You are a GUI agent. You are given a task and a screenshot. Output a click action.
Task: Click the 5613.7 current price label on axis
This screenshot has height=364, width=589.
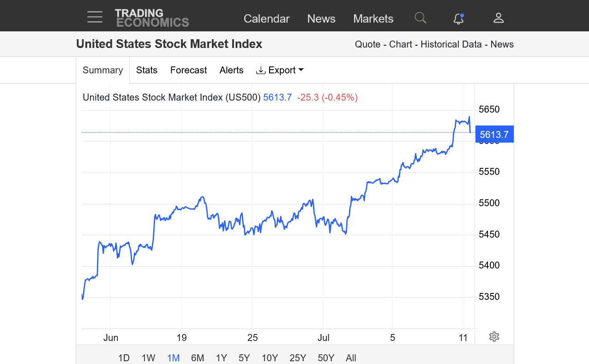pyautogui.click(x=494, y=134)
